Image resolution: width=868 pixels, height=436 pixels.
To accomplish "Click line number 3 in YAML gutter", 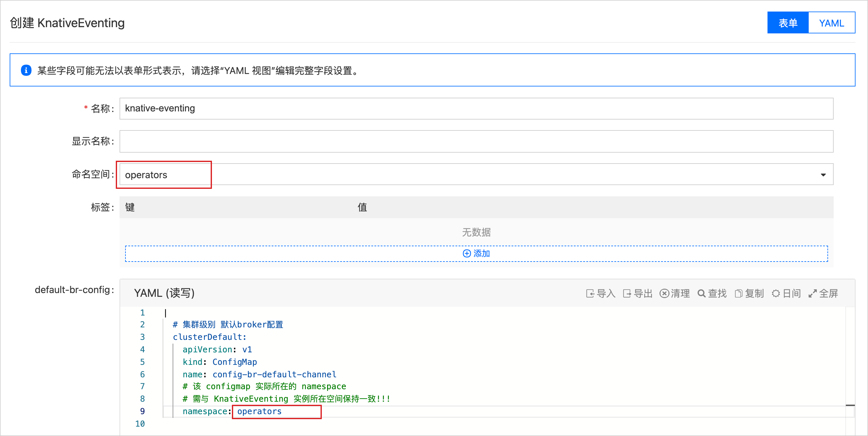I will pyautogui.click(x=142, y=337).
